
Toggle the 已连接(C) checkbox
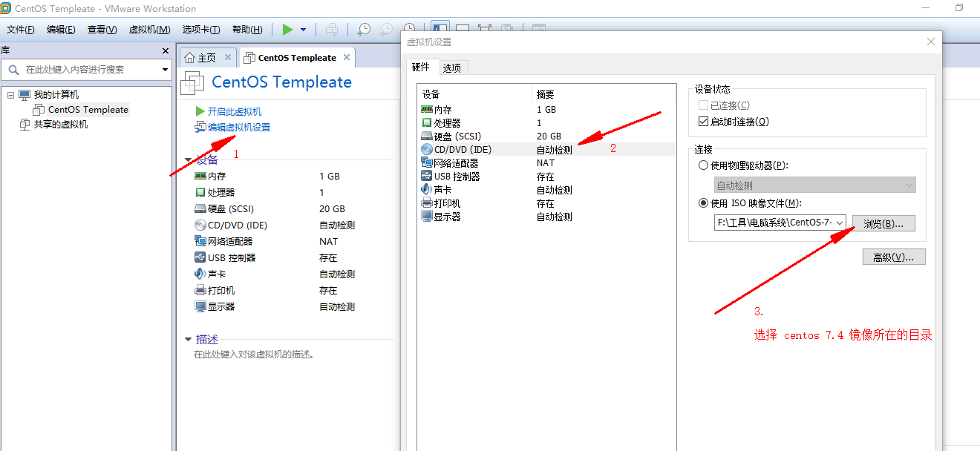click(x=704, y=105)
